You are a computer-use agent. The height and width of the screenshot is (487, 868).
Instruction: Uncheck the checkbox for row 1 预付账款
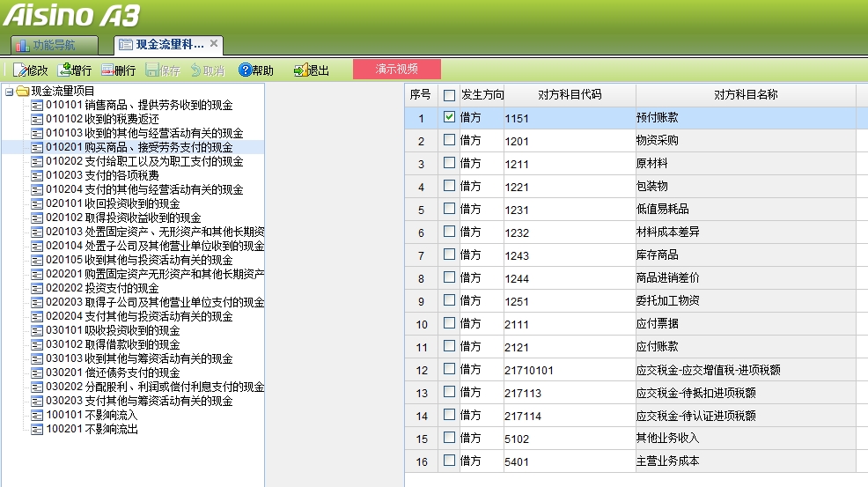450,116
